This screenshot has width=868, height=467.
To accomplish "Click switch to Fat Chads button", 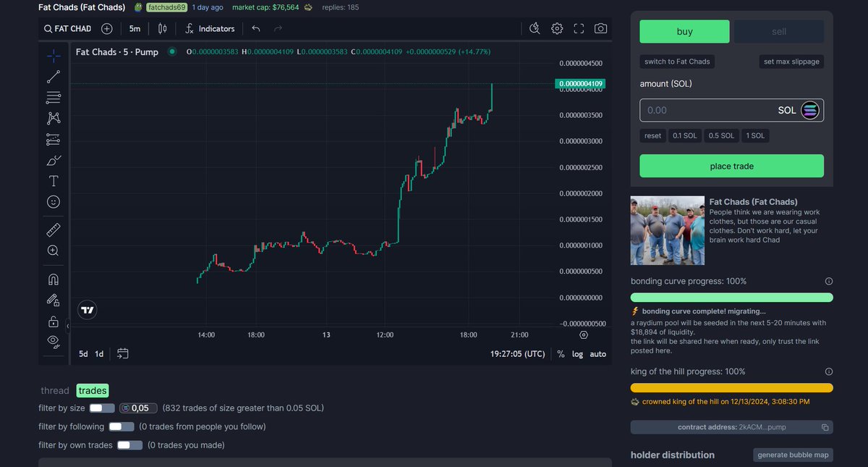I will (678, 62).
